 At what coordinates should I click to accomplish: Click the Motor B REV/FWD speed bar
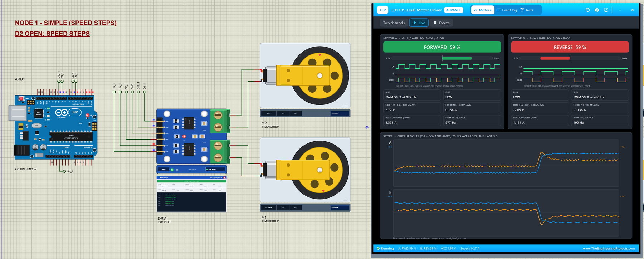pyautogui.click(x=570, y=58)
